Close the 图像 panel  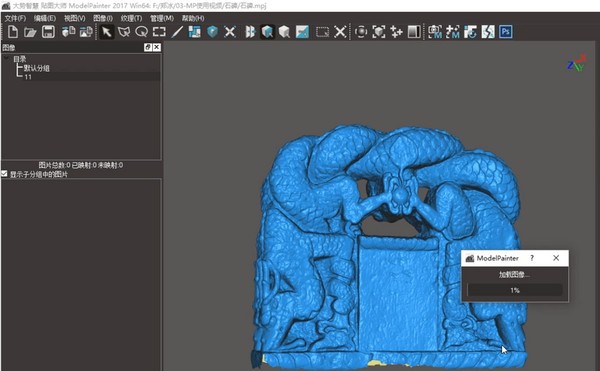[157, 47]
